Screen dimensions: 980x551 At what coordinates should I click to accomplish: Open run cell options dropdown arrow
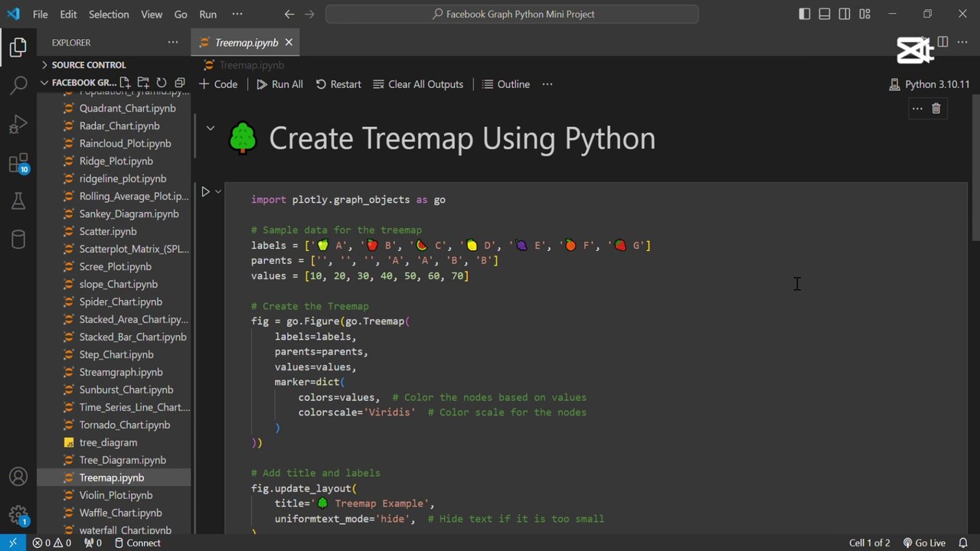(218, 191)
